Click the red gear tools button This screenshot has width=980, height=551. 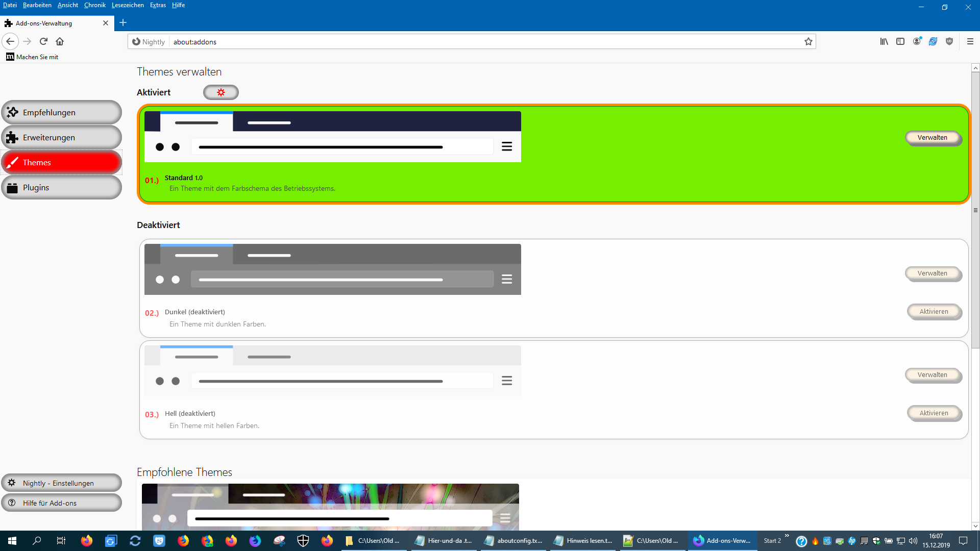pos(220,92)
